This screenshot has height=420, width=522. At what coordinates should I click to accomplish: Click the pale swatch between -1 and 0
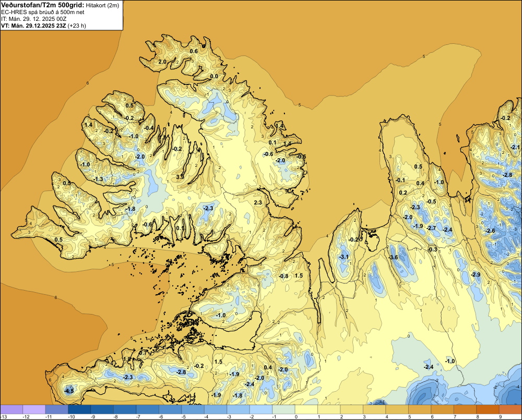[283, 410]
